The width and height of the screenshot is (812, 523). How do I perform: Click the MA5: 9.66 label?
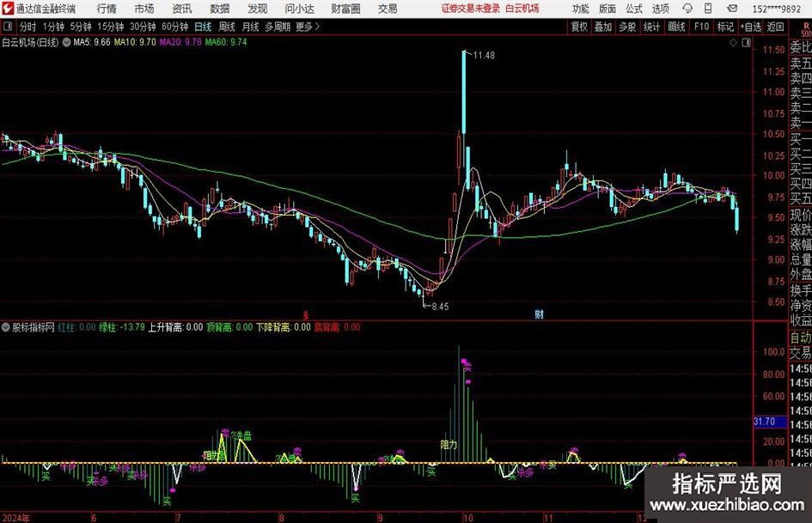tap(92, 42)
